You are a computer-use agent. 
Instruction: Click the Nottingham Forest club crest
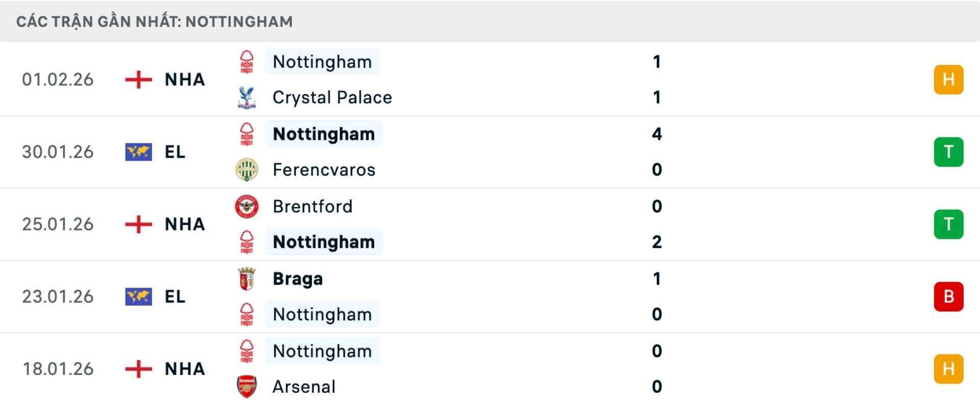click(x=247, y=62)
